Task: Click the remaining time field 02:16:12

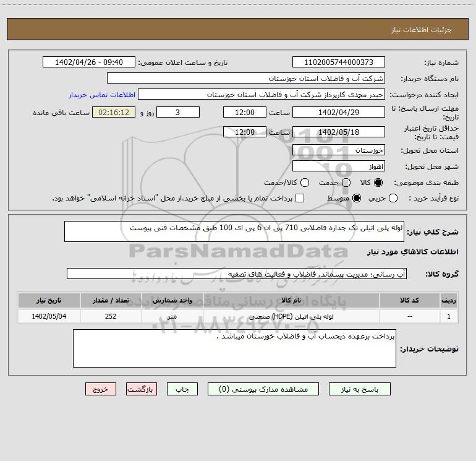Action: pyautogui.click(x=114, y=112)
